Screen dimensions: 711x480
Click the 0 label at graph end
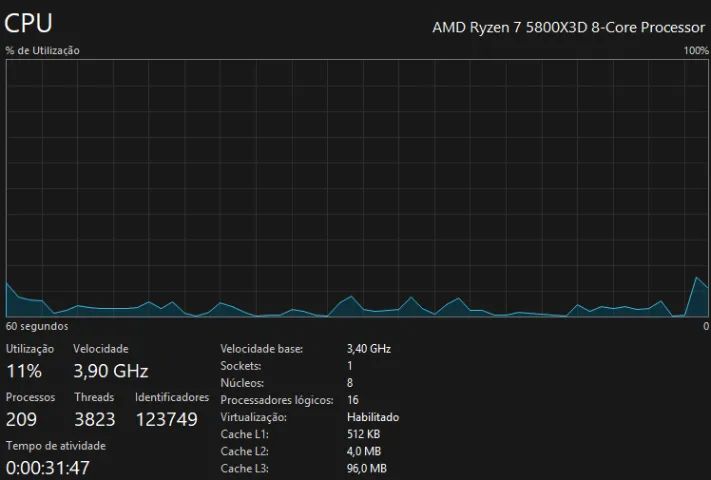click(706, 326)
